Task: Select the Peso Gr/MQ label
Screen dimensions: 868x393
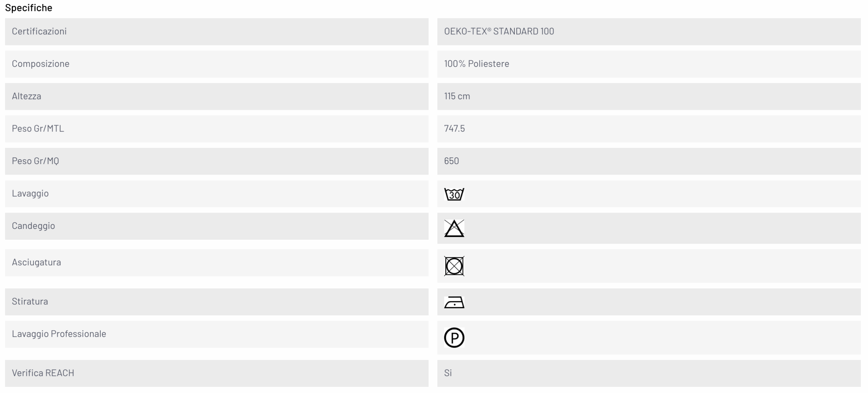Action: pyautogui.click(x=35, y=161)
